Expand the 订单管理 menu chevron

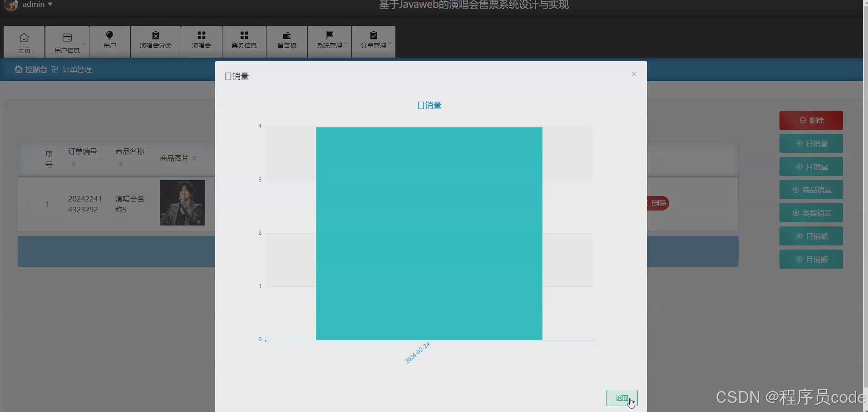pos(390,44)
